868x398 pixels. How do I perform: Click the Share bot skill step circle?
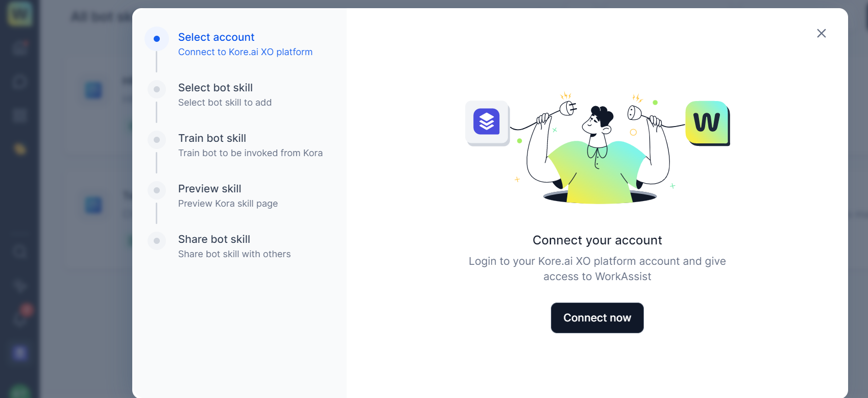(157, 241)
